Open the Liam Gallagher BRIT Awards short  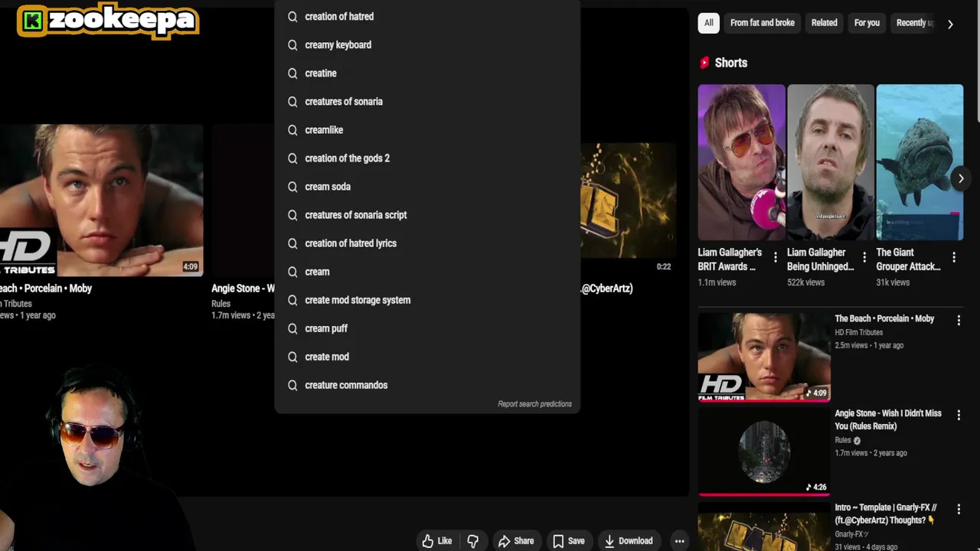coord(741,162)
